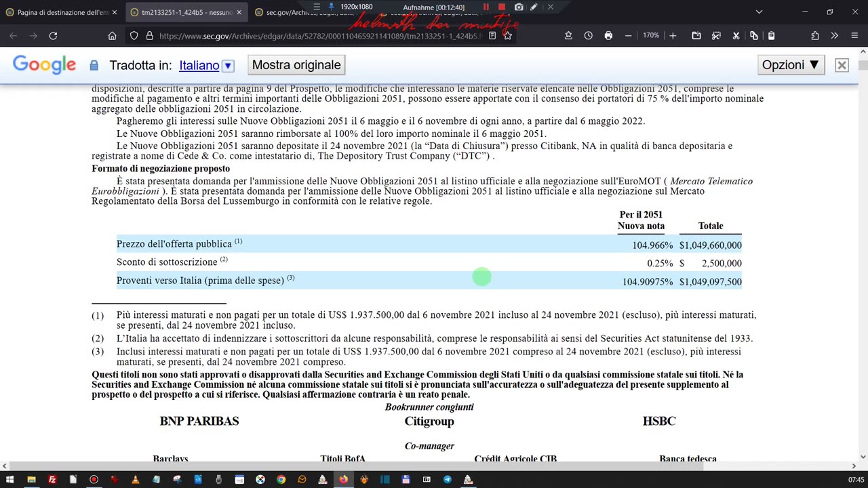Stop the recording with the red square

pos(502,7)
